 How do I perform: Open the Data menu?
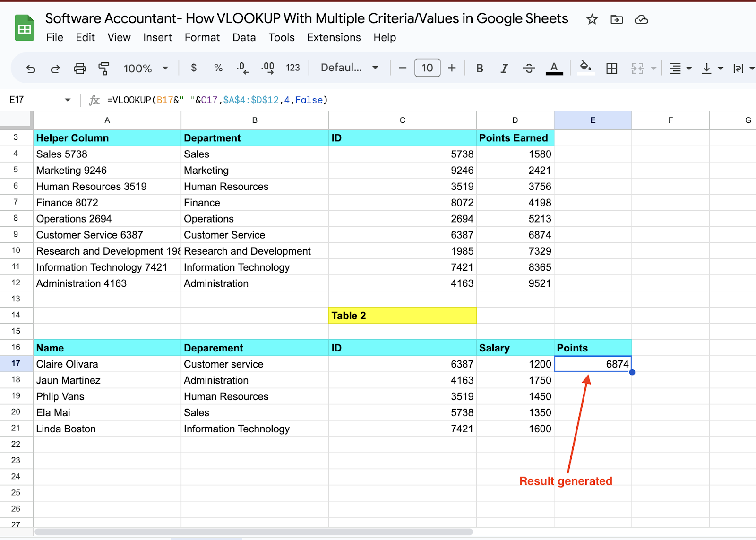[244, 37]
